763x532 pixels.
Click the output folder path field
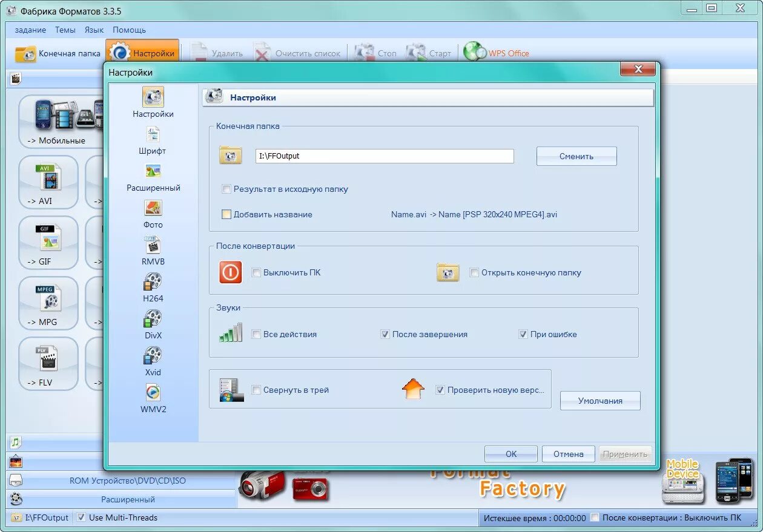click(x=384, y=156)
